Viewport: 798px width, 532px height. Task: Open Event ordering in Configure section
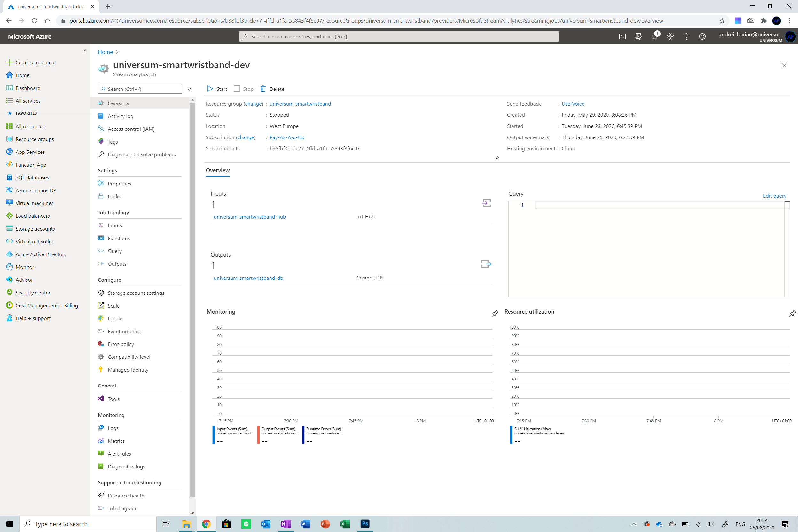(x=124, y=331)
